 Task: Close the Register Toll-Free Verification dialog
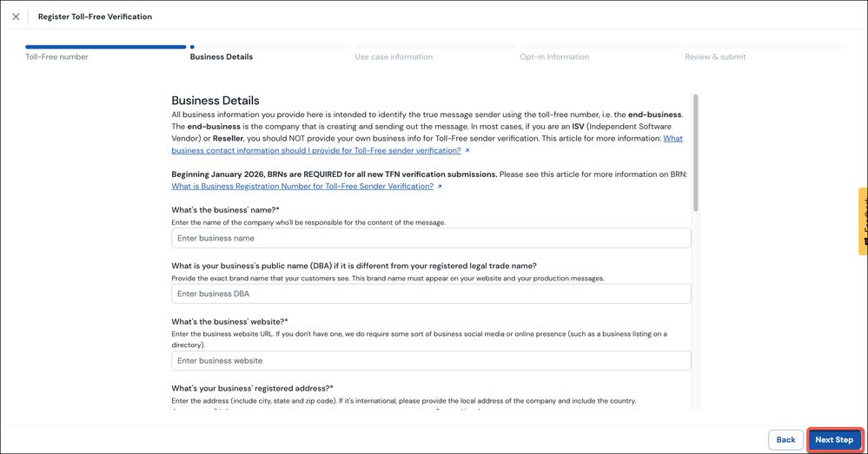(x=16, y=16)
